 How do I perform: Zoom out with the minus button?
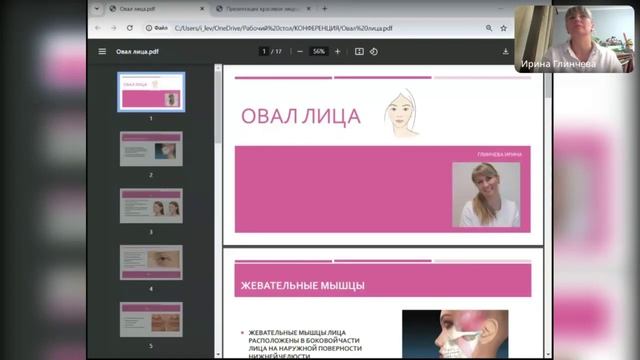(300, 51)
